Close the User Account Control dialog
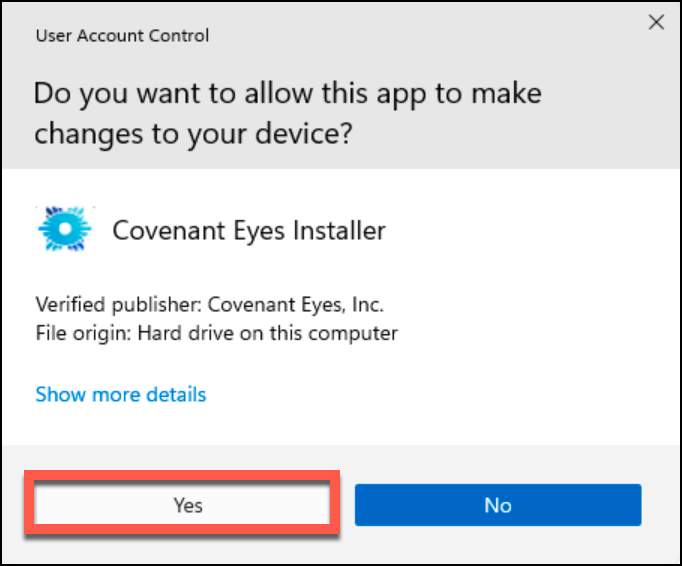682x566 pixels. point(656,22)
